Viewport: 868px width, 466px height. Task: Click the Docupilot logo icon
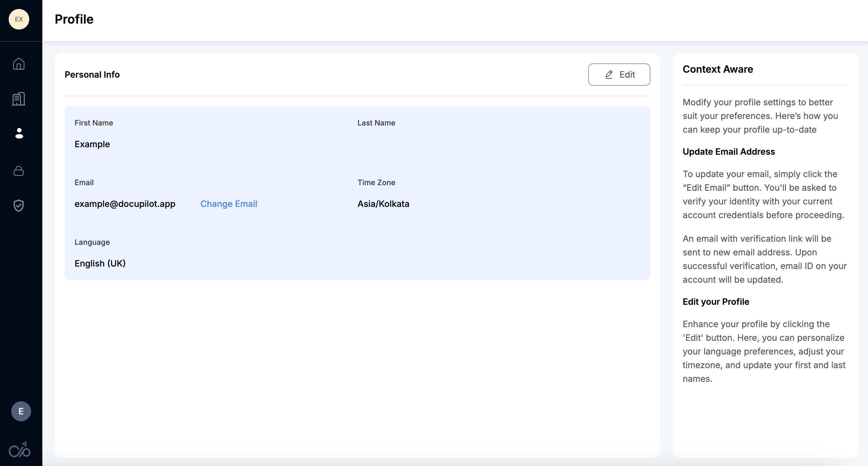(x=20, y=450)
